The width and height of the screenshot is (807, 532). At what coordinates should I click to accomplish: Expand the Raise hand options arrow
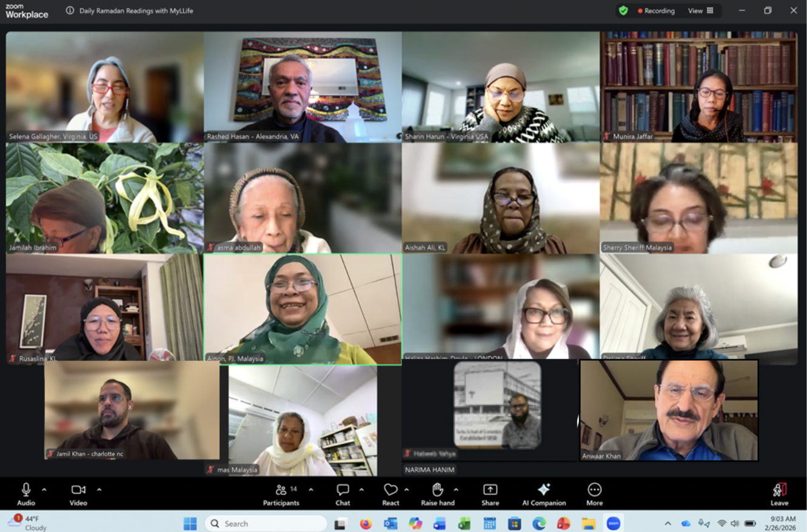pyautogui.click(x=456, y=490)
